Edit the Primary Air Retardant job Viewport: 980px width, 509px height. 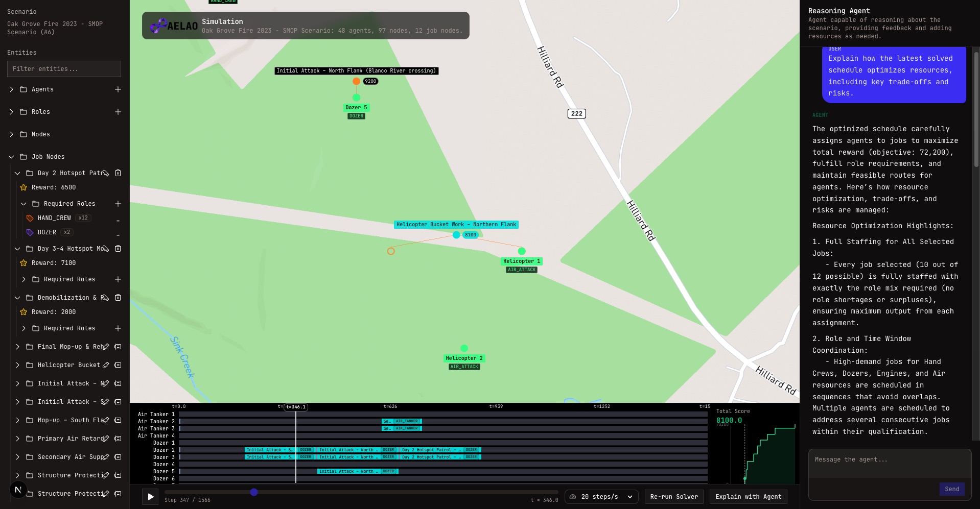(x=106, y=439)
